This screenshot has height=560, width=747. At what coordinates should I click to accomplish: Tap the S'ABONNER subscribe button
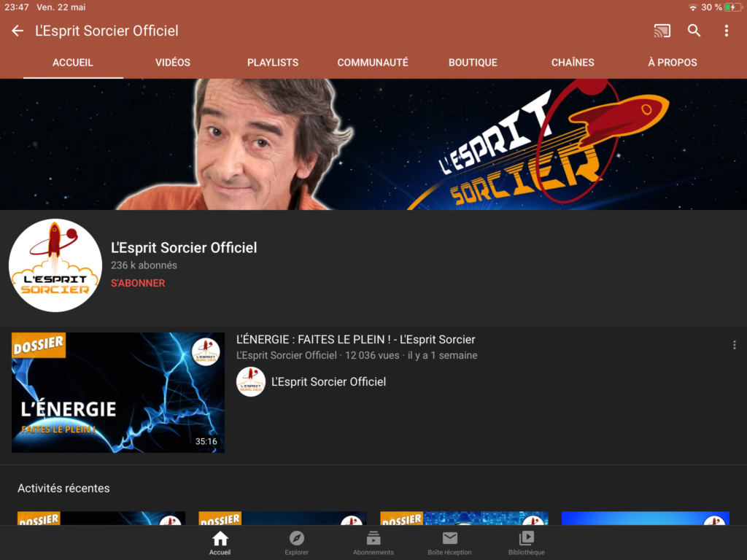[x=138, y=283]
